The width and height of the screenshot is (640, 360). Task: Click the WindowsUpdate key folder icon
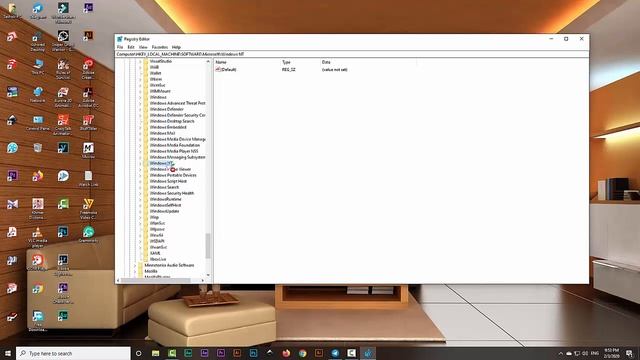[146, 211]
